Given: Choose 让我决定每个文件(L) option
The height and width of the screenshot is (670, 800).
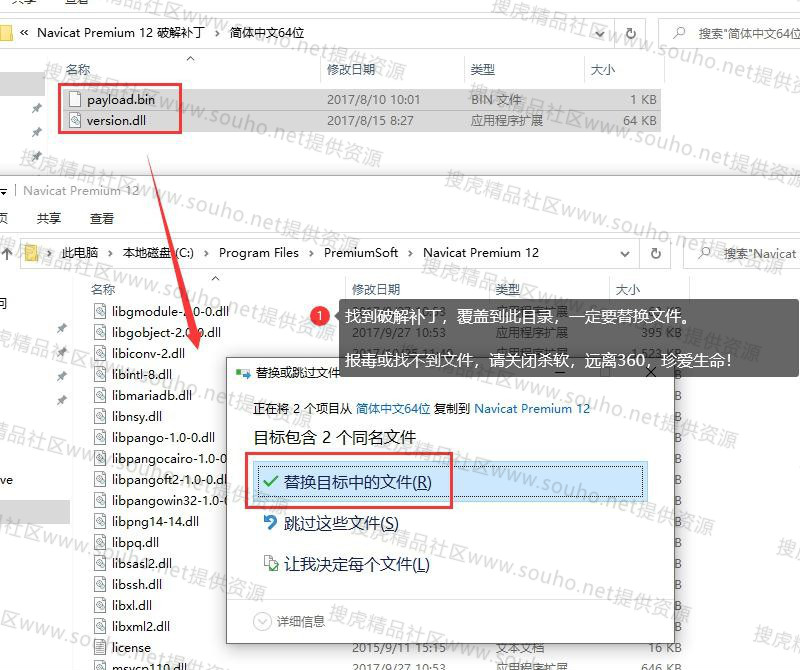Looking at the screenshot, I should click(x=346, y=564).
